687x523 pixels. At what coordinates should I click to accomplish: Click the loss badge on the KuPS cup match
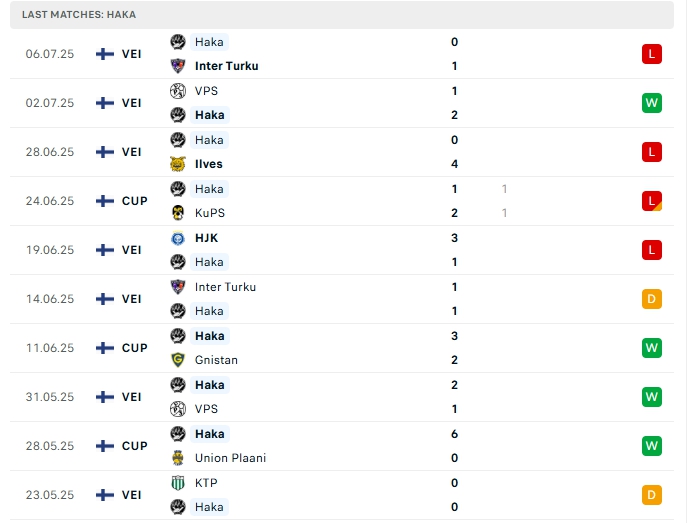(652, 201)
